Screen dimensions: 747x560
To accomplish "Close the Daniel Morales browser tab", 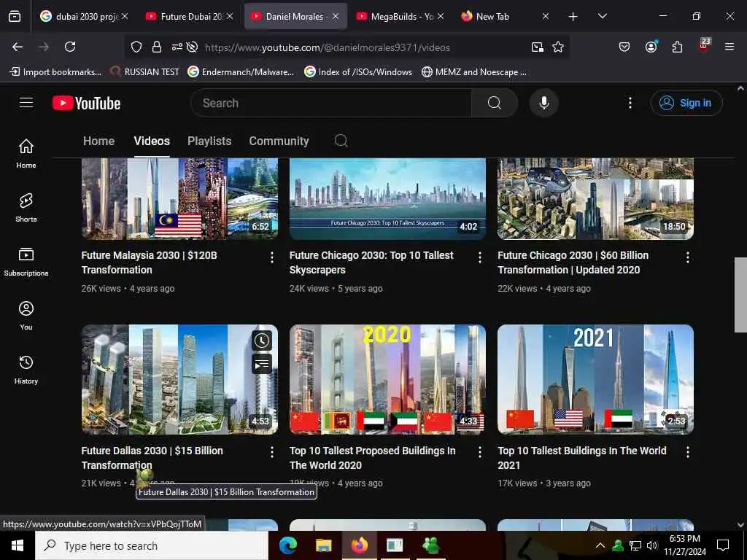I will click(336, 16).
